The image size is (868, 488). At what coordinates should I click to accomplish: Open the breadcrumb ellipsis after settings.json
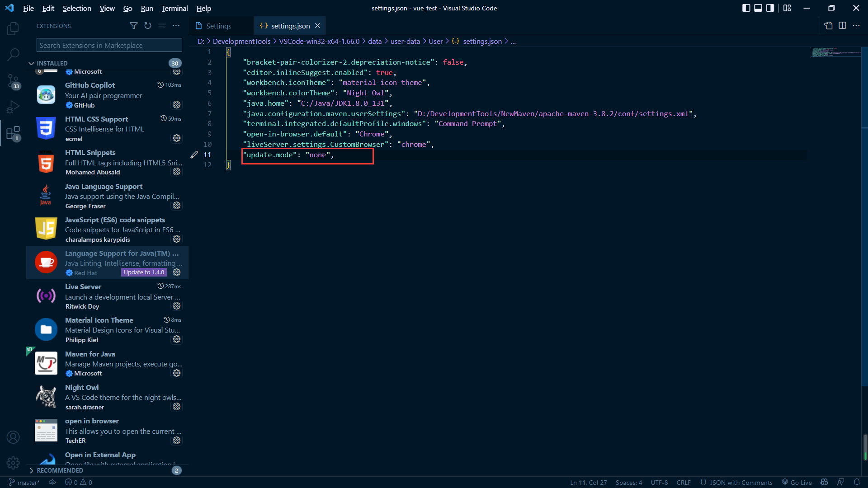pos(513,42)
